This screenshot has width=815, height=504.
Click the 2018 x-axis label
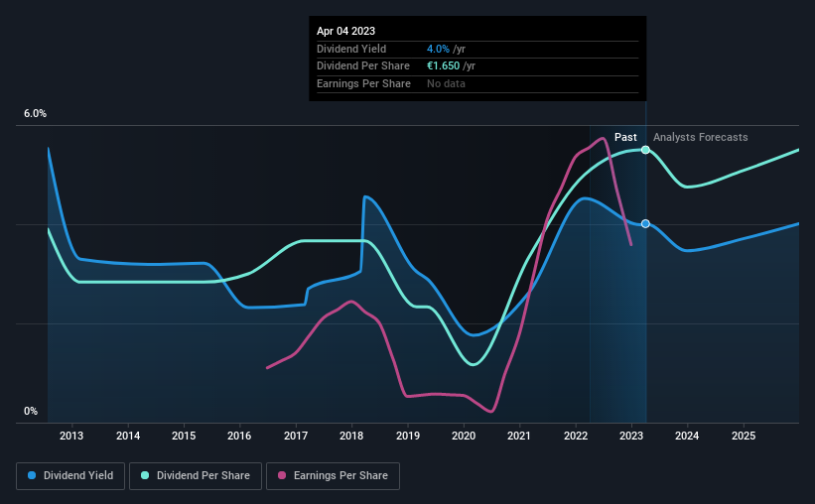click(x=351, y=436)
